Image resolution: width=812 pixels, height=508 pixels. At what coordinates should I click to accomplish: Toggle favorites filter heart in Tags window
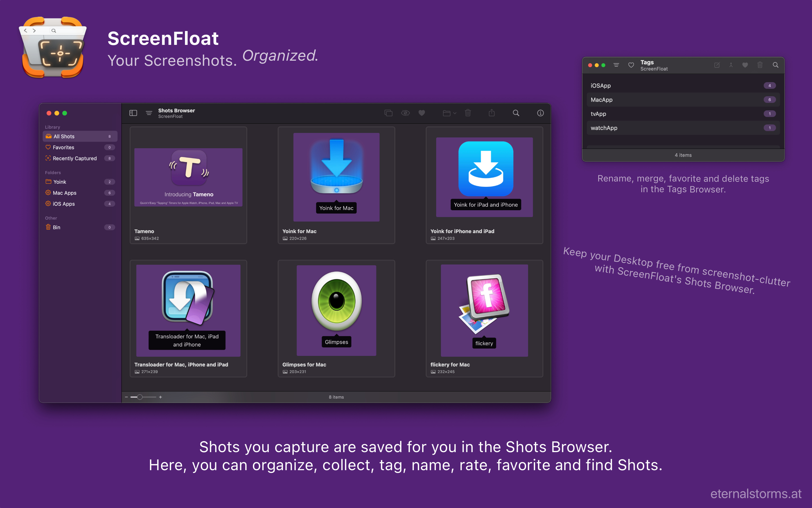point(631,65)
